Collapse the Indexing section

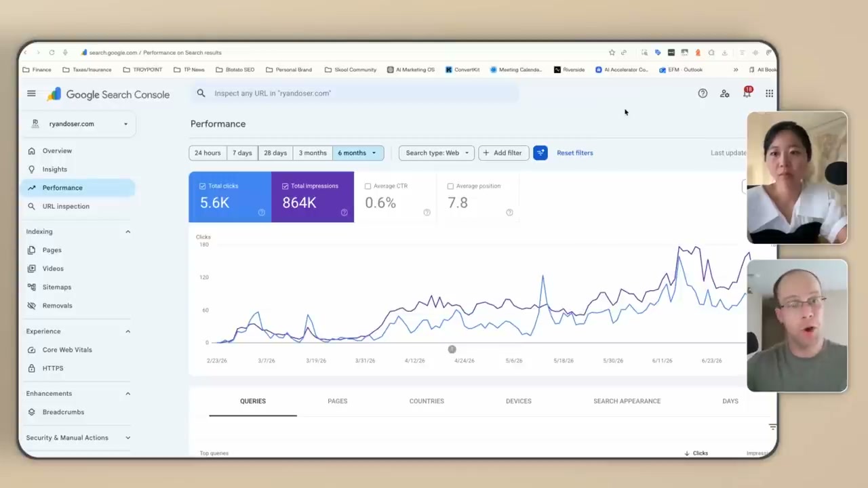coord(127,232)
